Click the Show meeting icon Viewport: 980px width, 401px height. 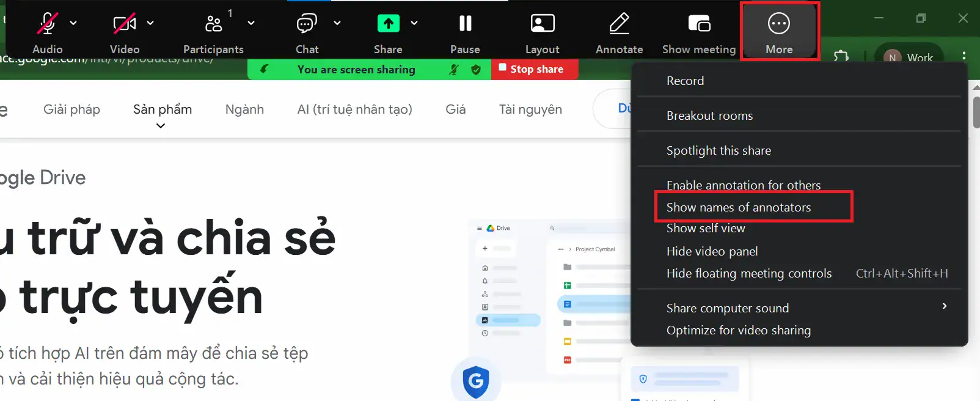[x=699, y=24]
